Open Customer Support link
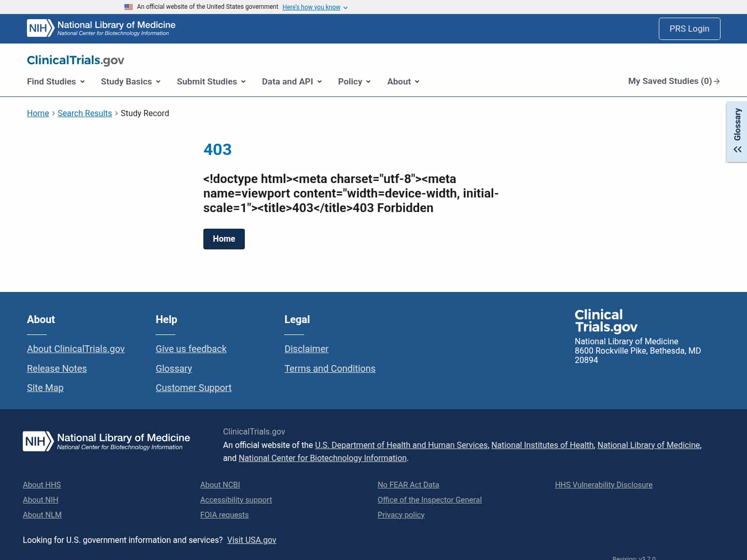 (193, 388)
